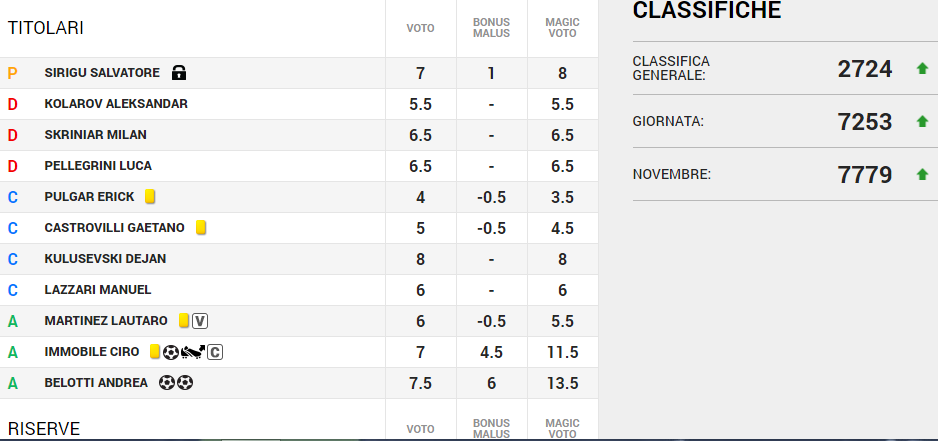
Task: Click the green up arrow beside Novembre
Action: coord(922,175)
